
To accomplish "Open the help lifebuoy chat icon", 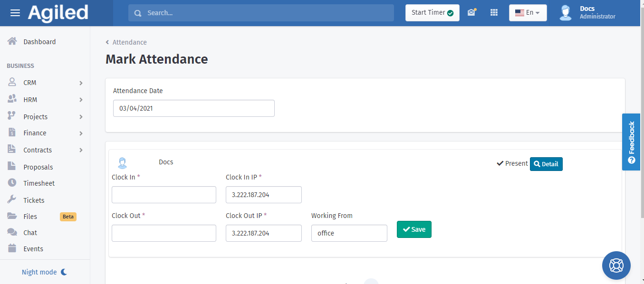I will 616,265.
